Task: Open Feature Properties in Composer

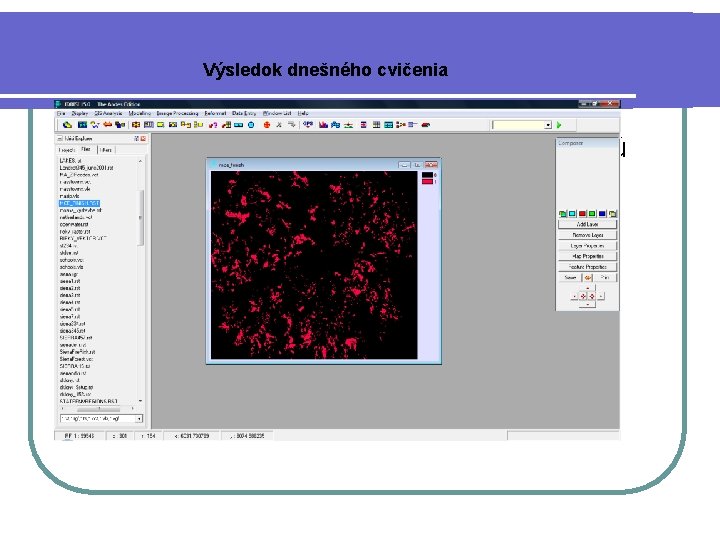Action: coord(587,267)
